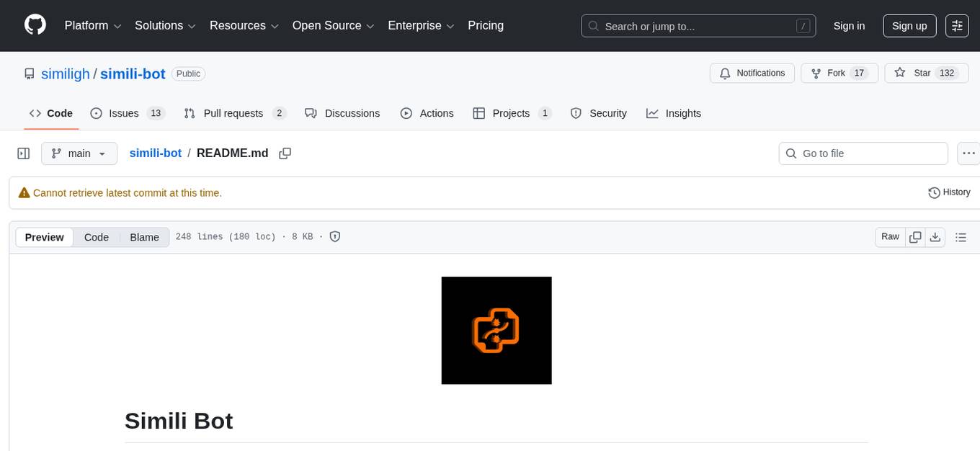Open the README outline list
This screenshot has width=980, height=451.
click(x=961, y=236)
